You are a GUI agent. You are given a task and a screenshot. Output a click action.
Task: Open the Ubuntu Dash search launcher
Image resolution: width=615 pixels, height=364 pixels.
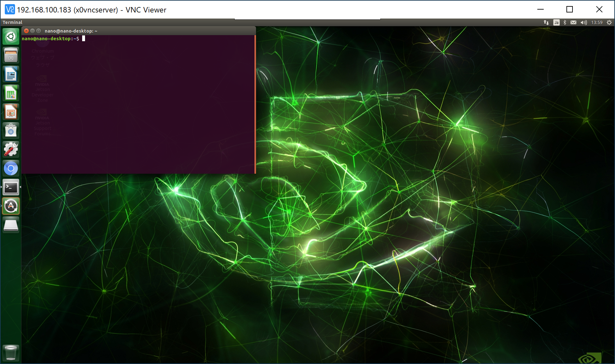pos(11,36)
